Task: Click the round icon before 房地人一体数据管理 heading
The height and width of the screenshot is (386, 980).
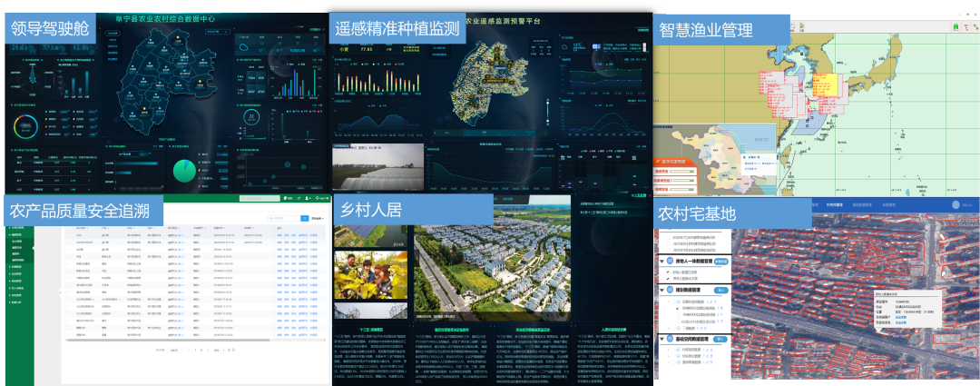Action: (x=670, y=262)
